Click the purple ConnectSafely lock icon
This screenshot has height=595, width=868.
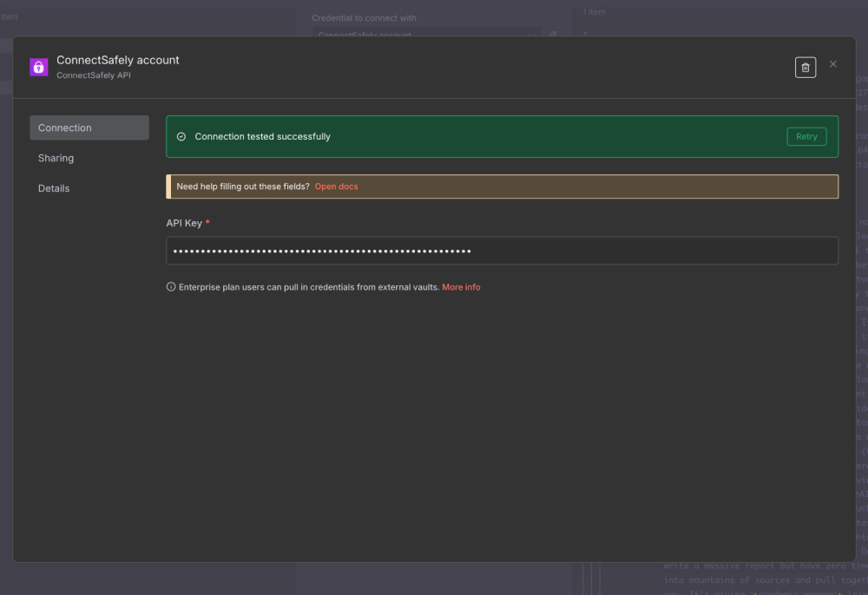38,67
